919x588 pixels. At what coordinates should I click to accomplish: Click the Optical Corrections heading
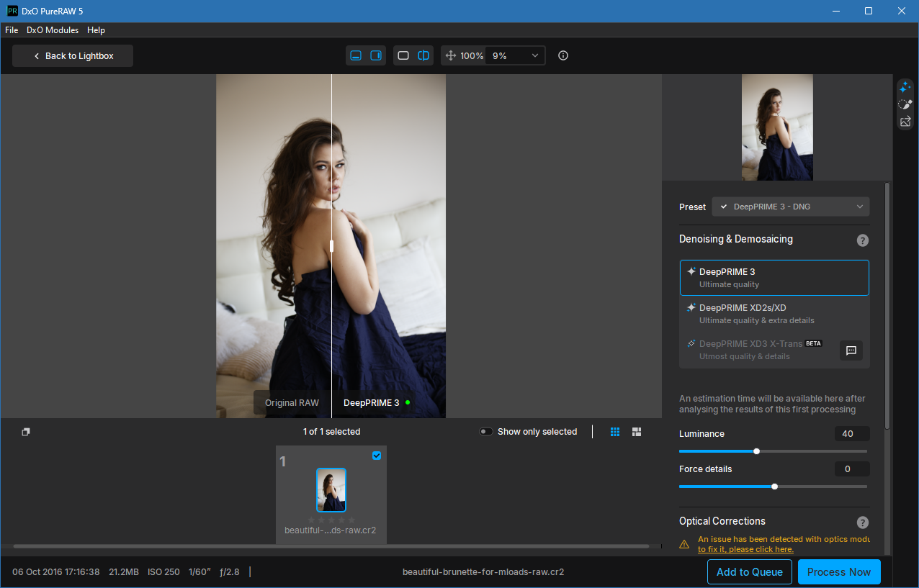722,521
